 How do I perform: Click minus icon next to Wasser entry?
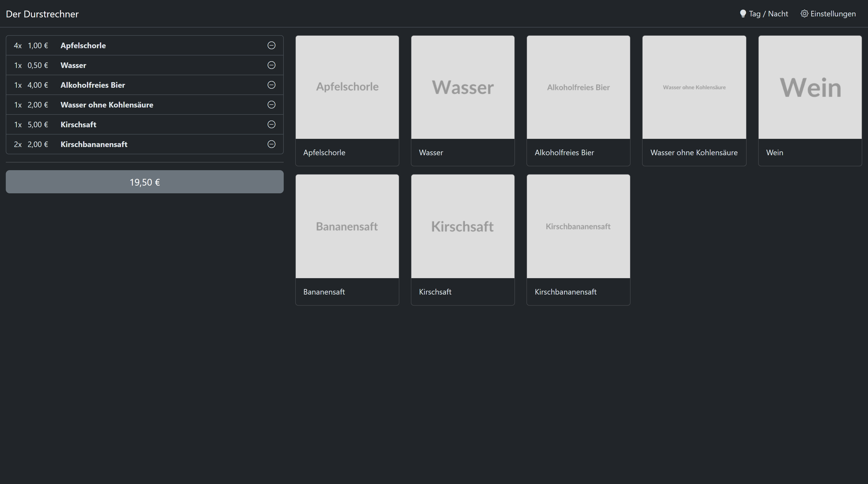click(271, 65)
